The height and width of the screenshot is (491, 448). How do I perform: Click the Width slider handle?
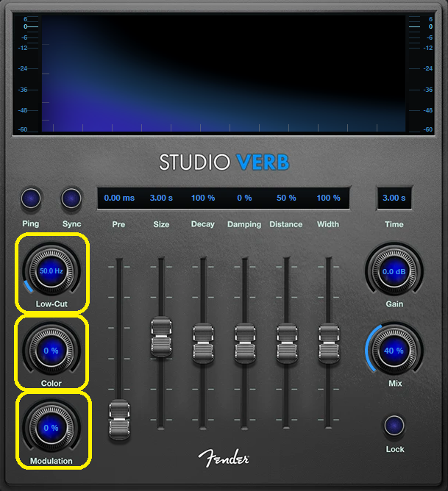[328, 343]
